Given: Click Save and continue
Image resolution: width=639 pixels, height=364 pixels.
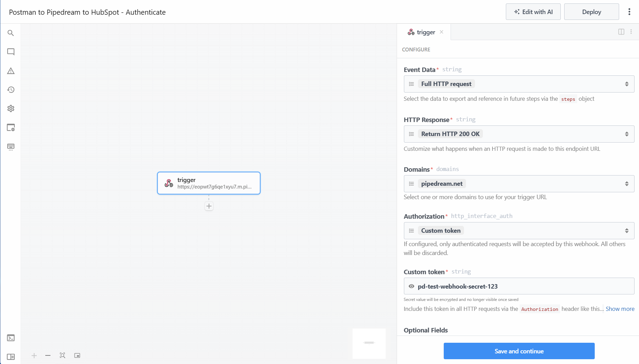Looking at the screenshot, I should click(x=519, y=351).
